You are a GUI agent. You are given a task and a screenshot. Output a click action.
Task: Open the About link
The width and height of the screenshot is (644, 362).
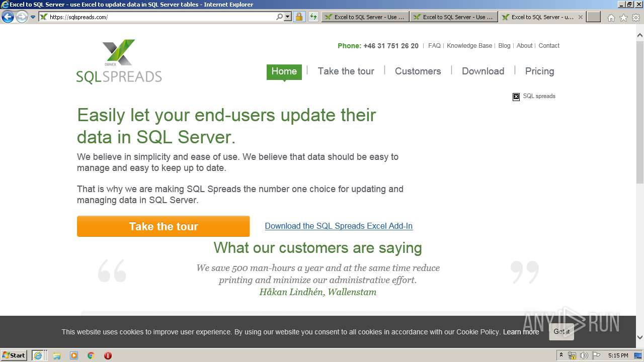click(x=524, y=46)
